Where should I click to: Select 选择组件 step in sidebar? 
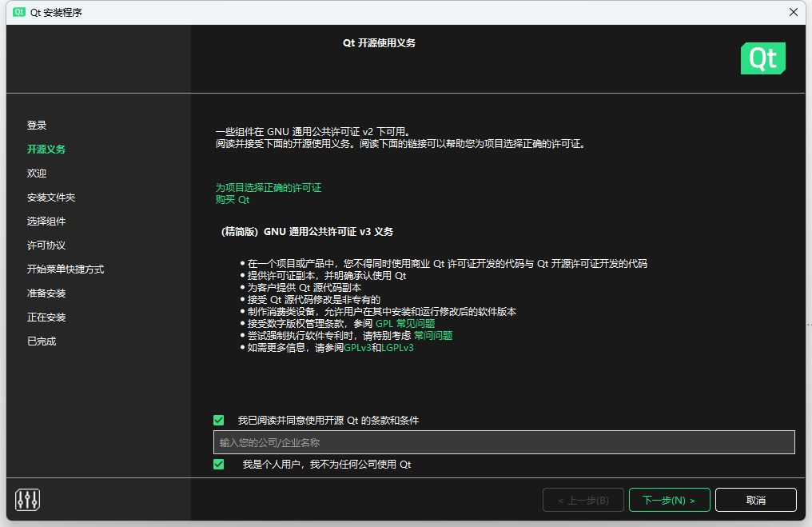coord(46,222)
